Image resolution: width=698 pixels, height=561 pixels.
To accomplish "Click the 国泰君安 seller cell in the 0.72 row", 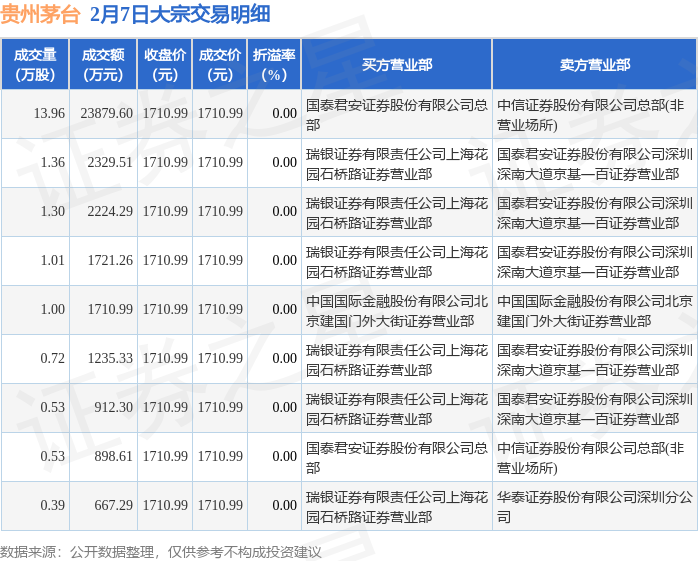I will [595, 359].
